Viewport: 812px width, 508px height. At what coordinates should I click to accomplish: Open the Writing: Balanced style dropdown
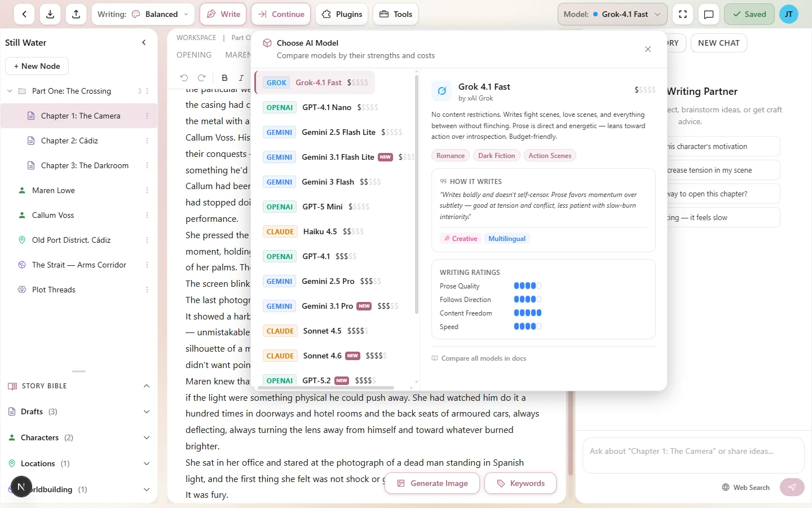tap(143, 14)
